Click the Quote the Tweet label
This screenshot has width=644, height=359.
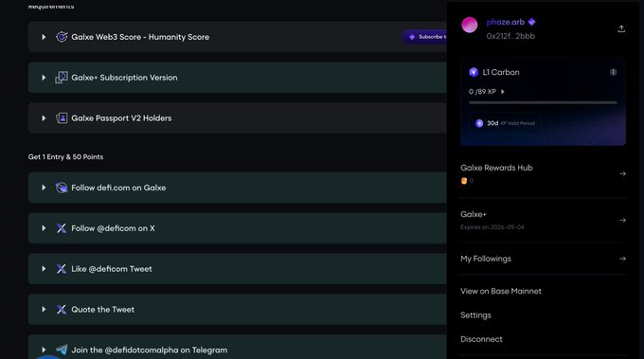pos(102,310)
